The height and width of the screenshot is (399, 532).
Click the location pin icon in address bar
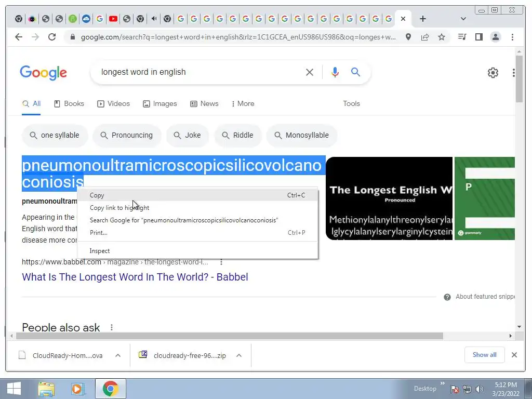(408, 37)
